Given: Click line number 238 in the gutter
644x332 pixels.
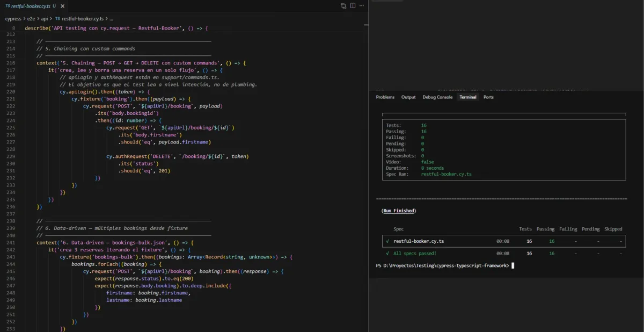Looking at the screenshot, I should (x=11, y=221).
